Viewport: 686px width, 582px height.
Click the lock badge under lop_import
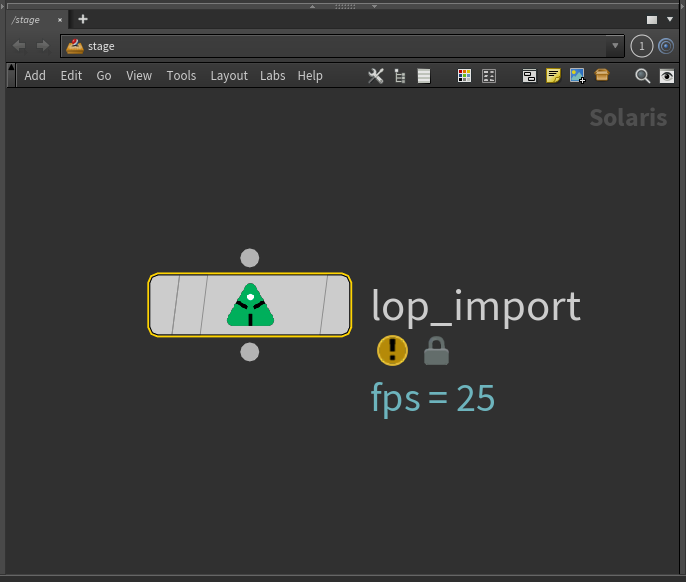coord(436,351)
